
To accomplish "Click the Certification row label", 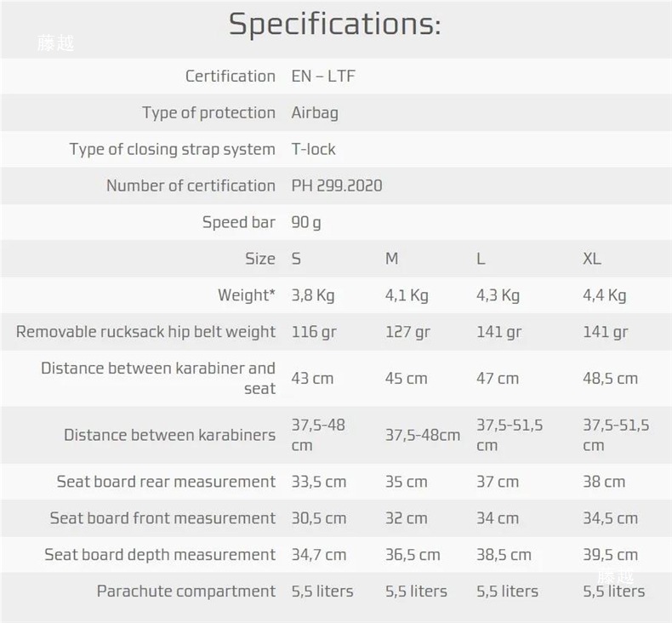I will point(231,76).
